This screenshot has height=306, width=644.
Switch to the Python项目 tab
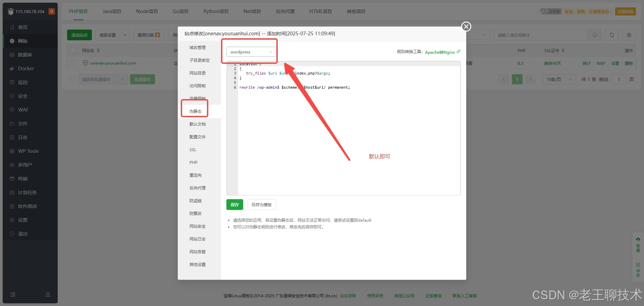(216, 11)
